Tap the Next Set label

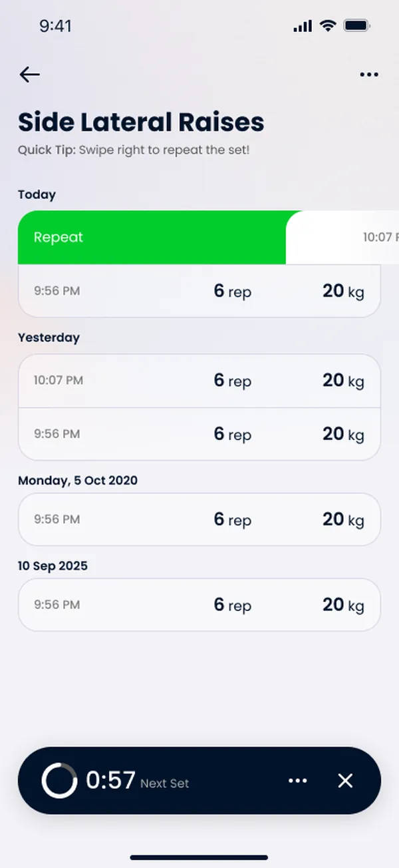(165, 784)
